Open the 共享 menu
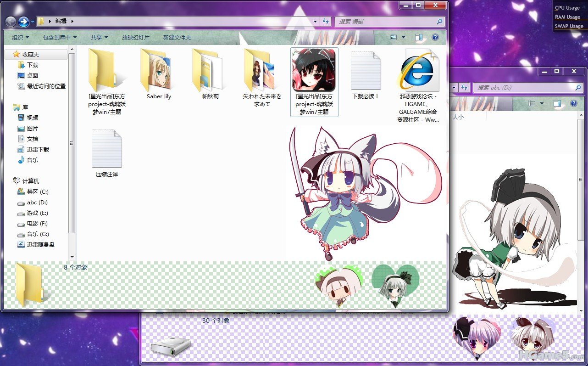The width and height of the screenshot is (588, 366). coord(99,37)
